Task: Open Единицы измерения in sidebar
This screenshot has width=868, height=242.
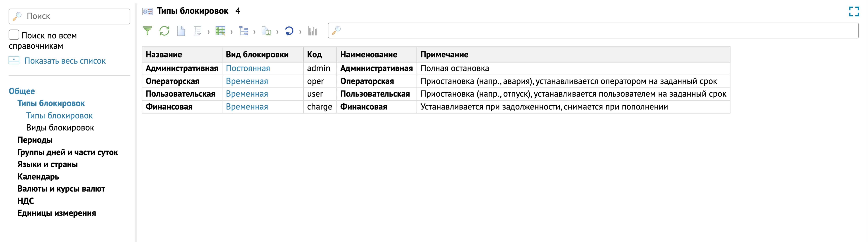Action: [57, 213]
